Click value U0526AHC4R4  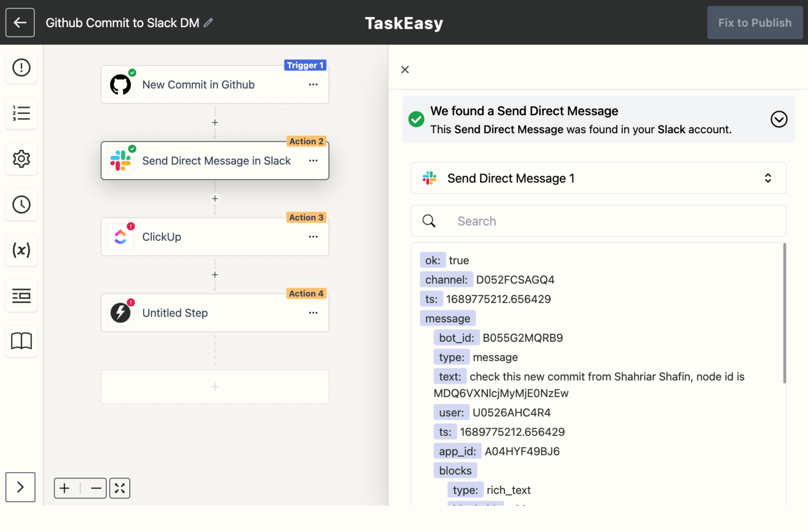511,413
